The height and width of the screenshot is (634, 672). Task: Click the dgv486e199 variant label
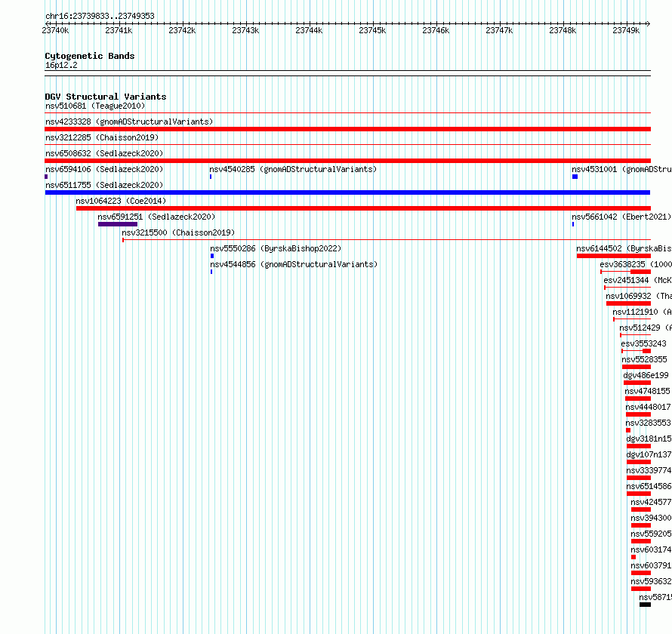[x=646, y=375]
